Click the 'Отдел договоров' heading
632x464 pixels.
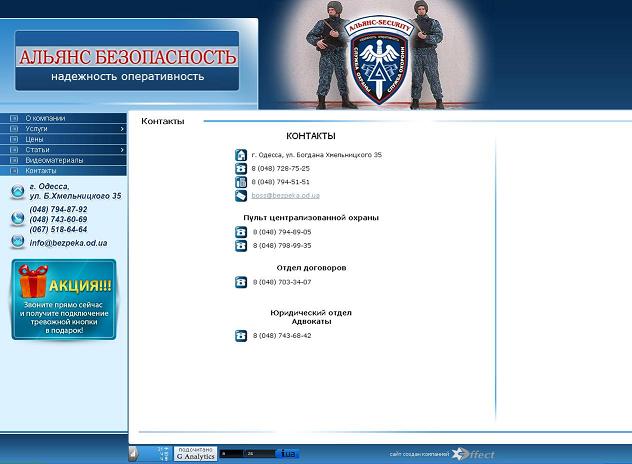(311, 268)
